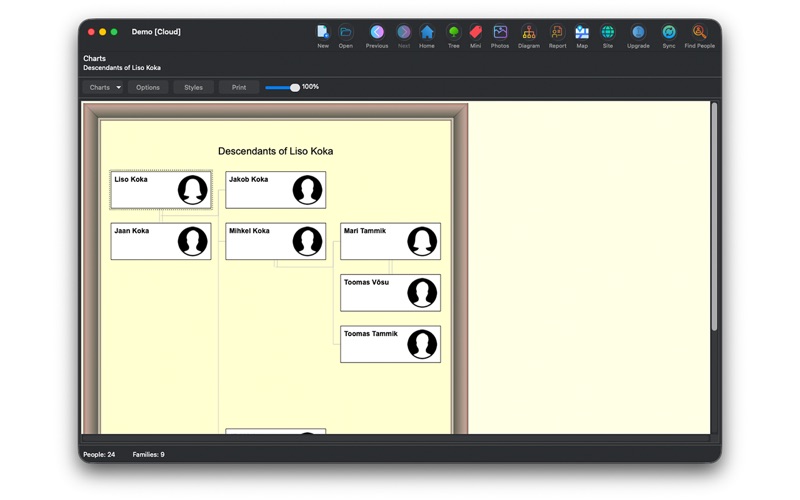Open the Diagram icon
This screenshot has width=800, height=500.
coord(529,32)
